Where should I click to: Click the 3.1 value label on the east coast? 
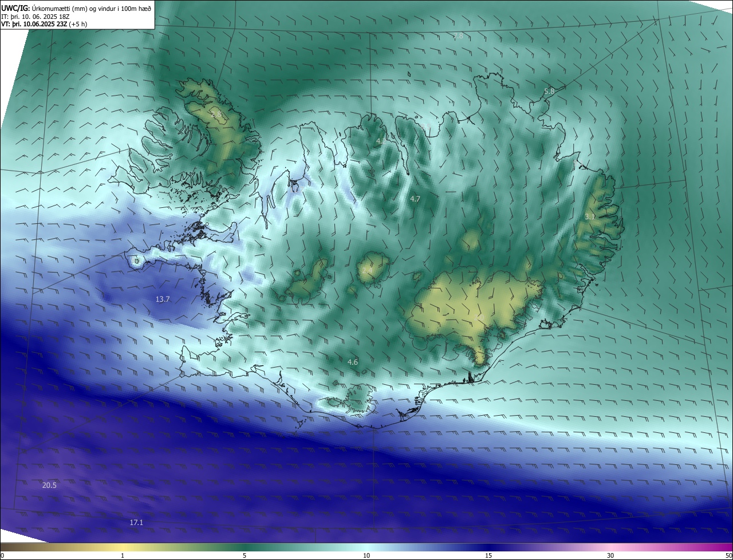(x=590, y=217)
